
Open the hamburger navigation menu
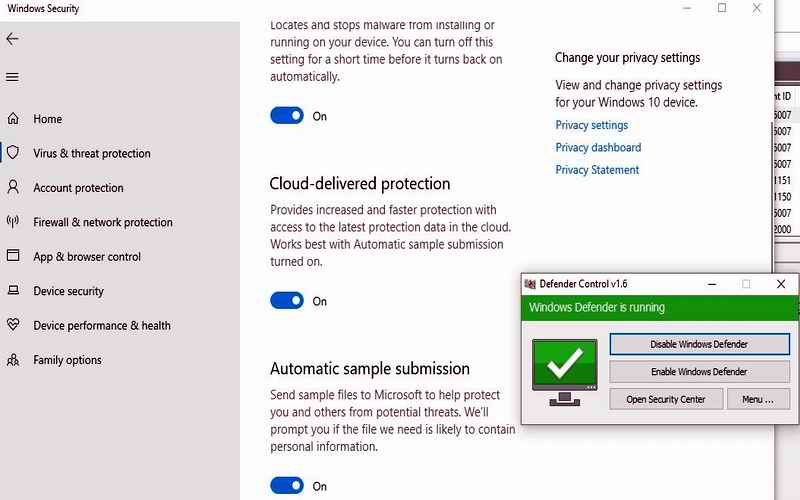tap(12, 77)
